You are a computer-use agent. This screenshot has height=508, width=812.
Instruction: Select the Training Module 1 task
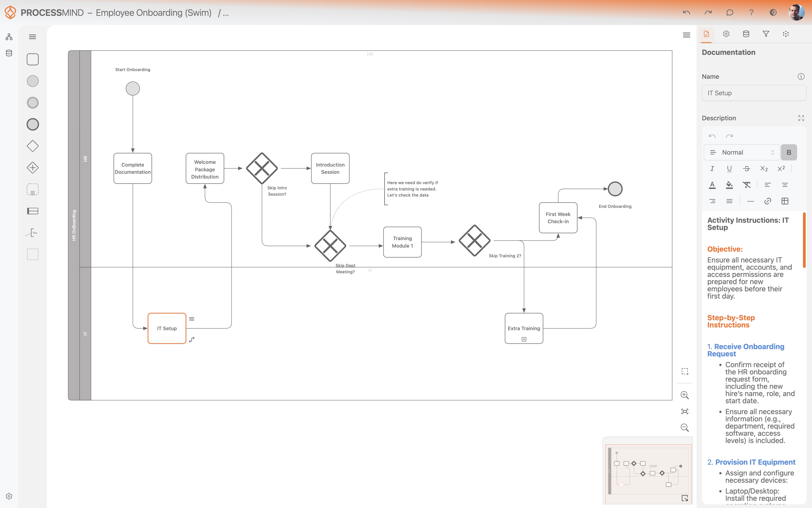click(402, 242)
